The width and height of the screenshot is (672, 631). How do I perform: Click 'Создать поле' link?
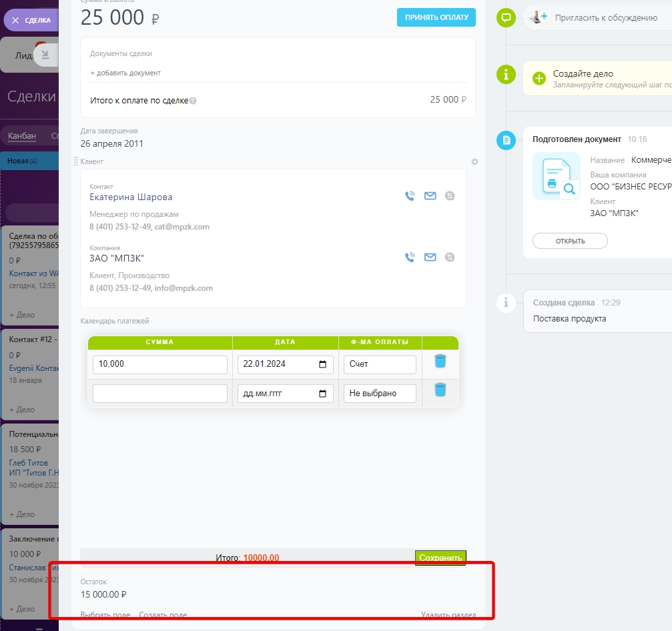[163, 615]
